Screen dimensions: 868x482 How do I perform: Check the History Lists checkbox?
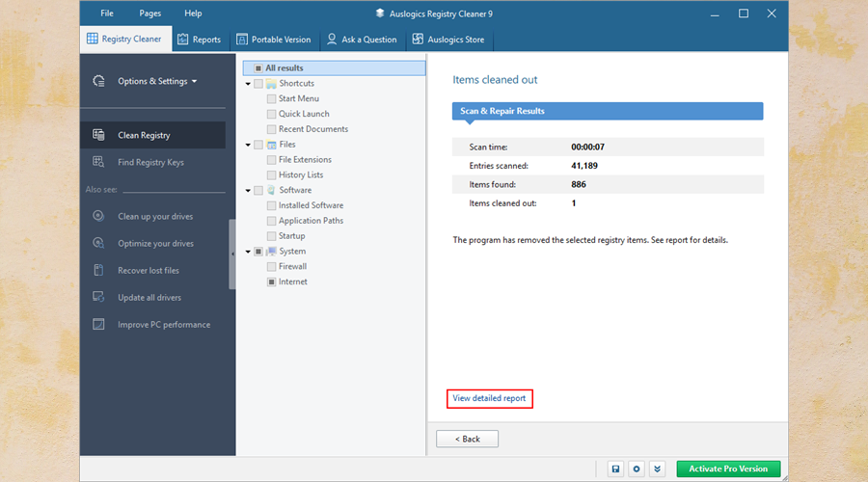pyautogui.click(x=271, y=174)
